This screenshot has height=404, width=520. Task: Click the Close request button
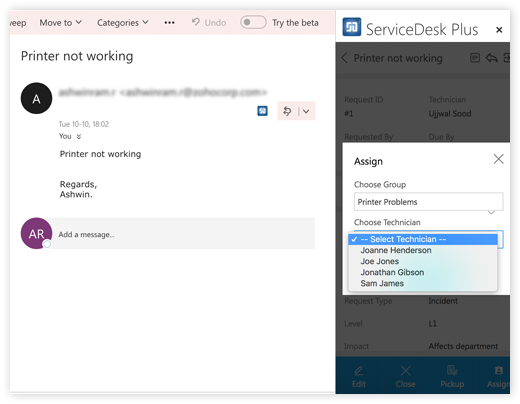click(406, 377)
